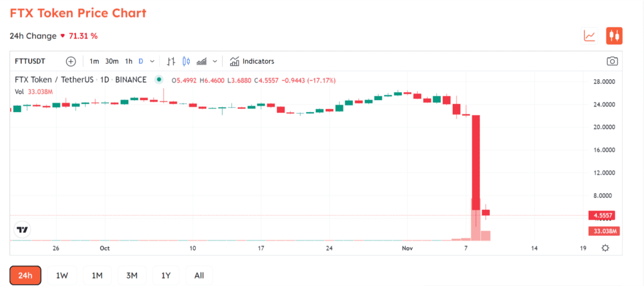The width and height of the screenshot is (644, 286).
Task: Open the Indicators menu
Action: pos(252,61)
